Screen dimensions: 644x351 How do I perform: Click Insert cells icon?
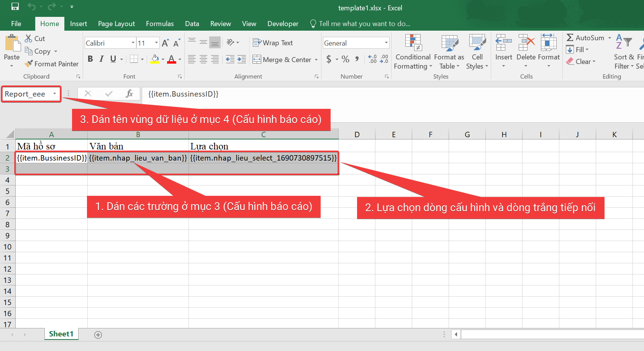tap(504, 43)
